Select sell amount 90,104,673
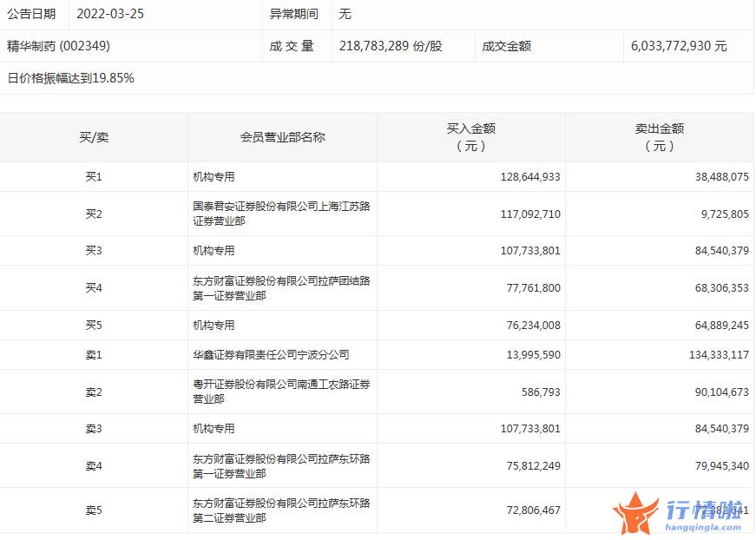 coord(722,392)
